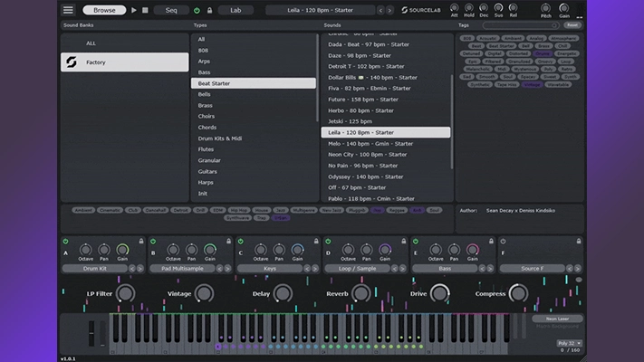Open the Neon Laser skin dropdown
The width and height of the screenshot is (644, 362).
click(x=557, y=319)
